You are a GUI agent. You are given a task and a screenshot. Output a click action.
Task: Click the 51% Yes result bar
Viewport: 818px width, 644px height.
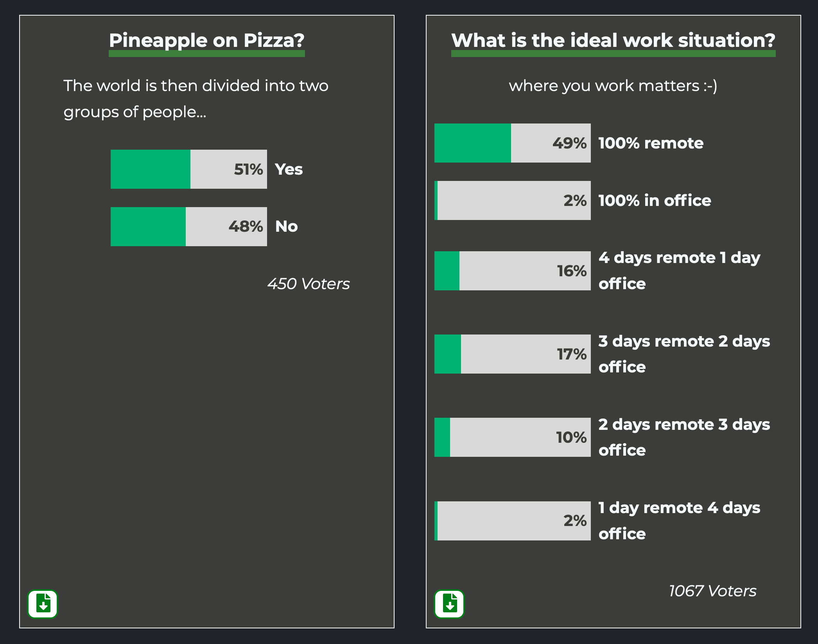point(188,169)
